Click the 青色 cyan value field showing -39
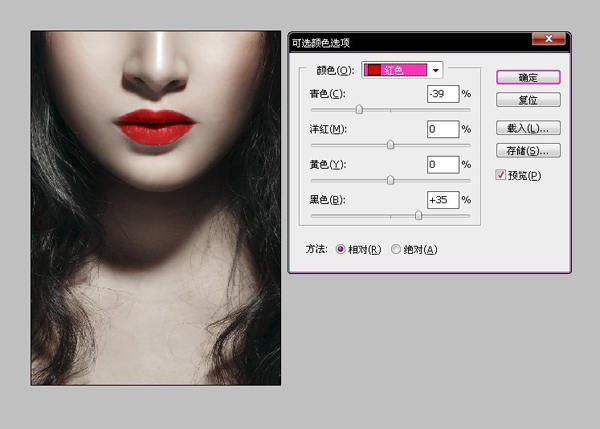 (x=443, y=94)
